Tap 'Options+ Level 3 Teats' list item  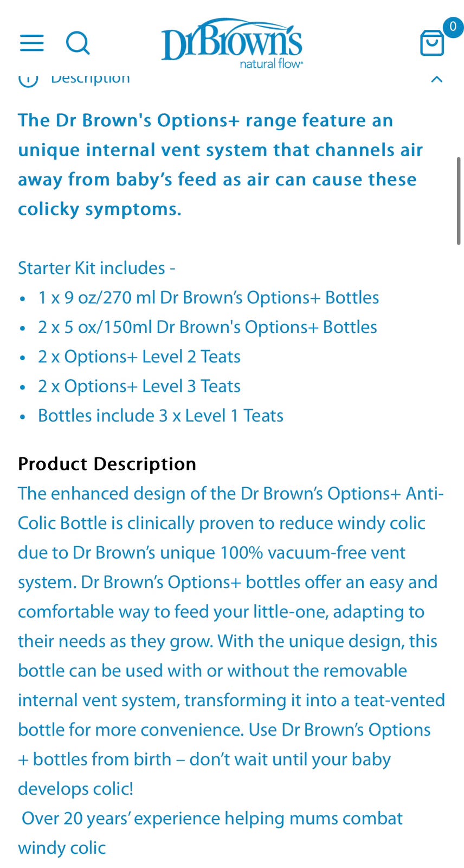click(139, 386)
